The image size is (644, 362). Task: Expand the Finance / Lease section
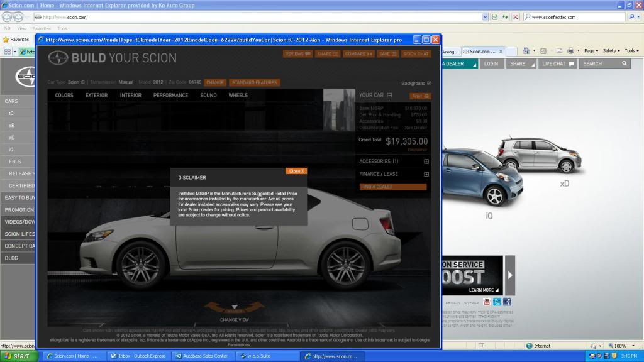(426, 175)
